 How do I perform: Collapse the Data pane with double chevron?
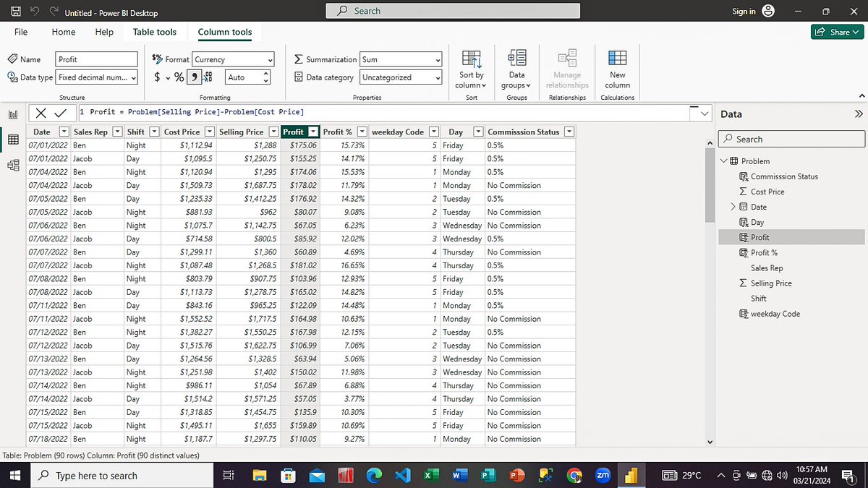point(859,114)
